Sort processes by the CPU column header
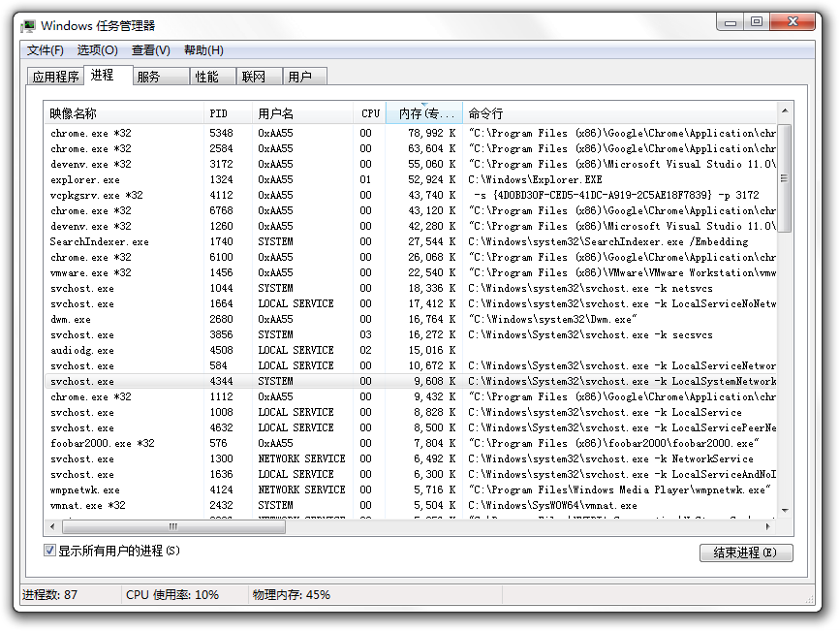 (369, 113)
